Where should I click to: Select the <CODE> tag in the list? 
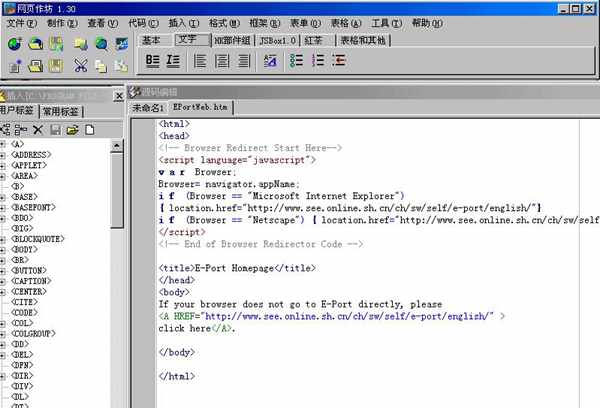[x=24, y=313]
